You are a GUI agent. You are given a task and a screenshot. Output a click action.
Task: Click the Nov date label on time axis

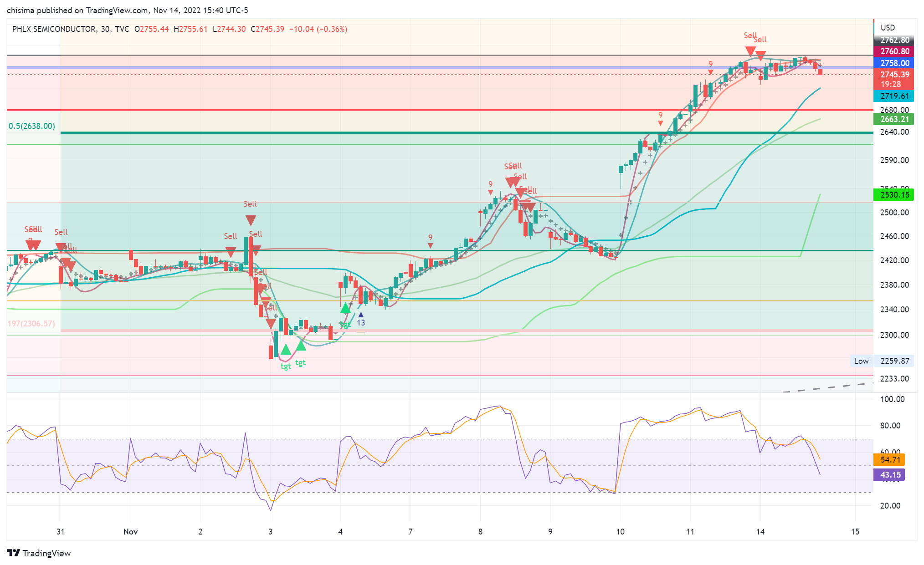click(x=130, y=532)
